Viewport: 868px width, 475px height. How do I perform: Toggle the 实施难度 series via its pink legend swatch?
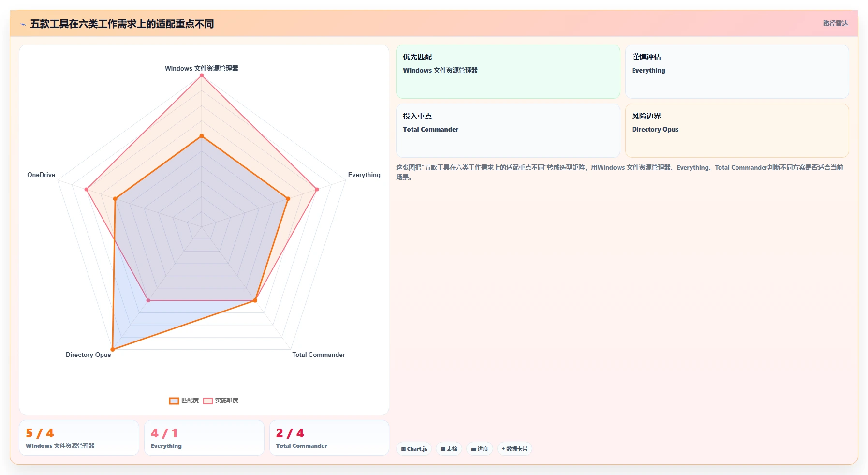[208, 401]
